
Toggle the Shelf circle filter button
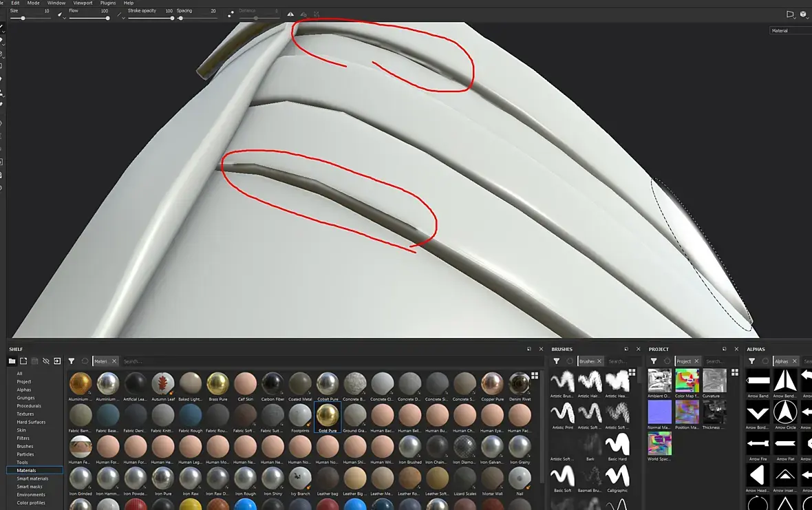point(85,361)
